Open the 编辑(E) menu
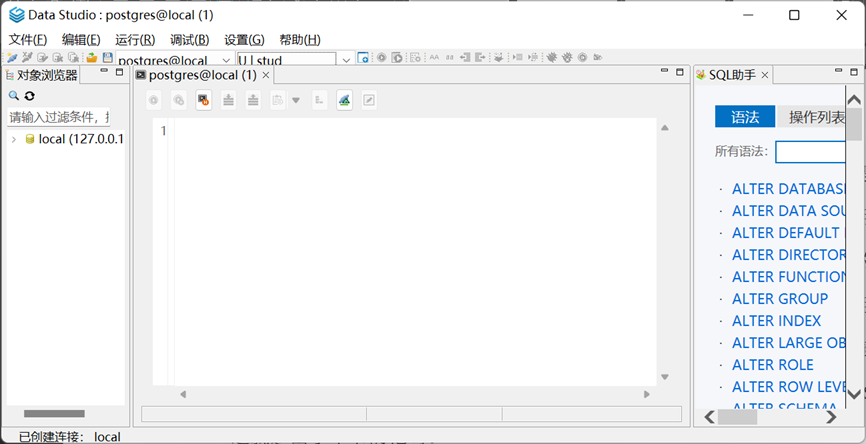 point(81,40)
